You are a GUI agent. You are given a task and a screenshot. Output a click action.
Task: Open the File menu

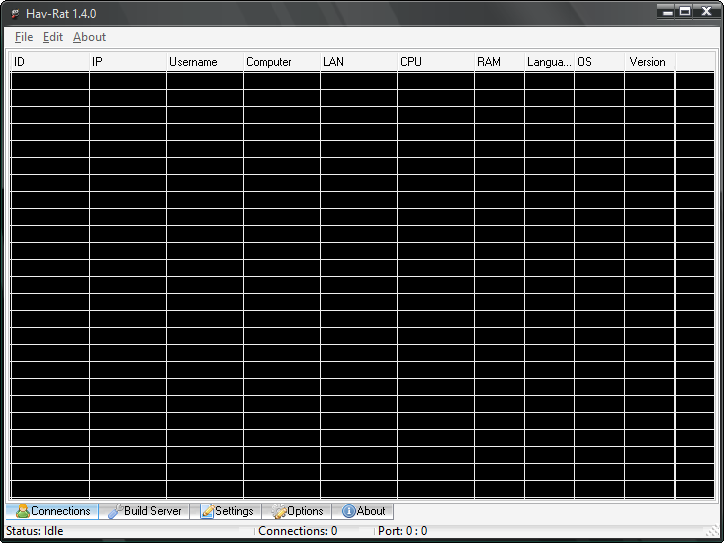point(24,37)
